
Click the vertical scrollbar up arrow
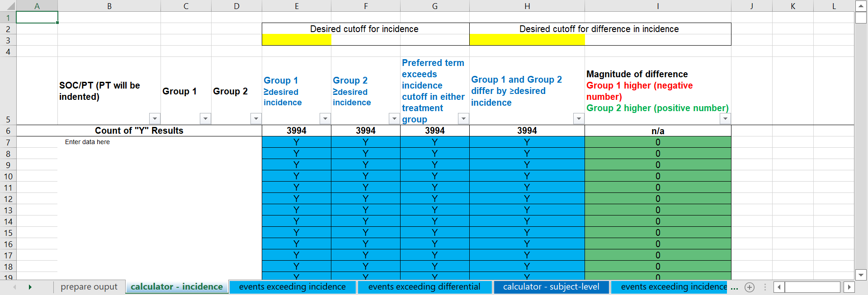861,6
